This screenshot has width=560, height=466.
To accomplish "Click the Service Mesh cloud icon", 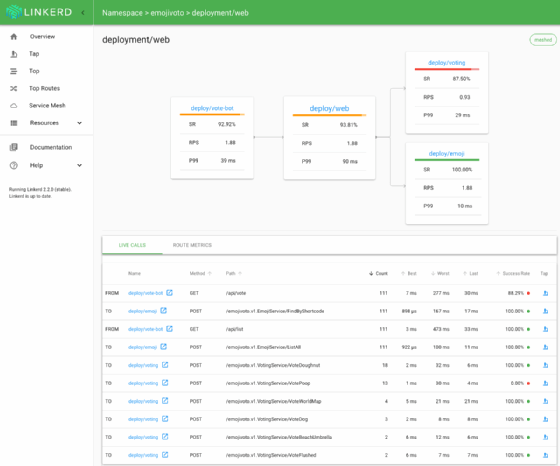I will coord(14,105).
